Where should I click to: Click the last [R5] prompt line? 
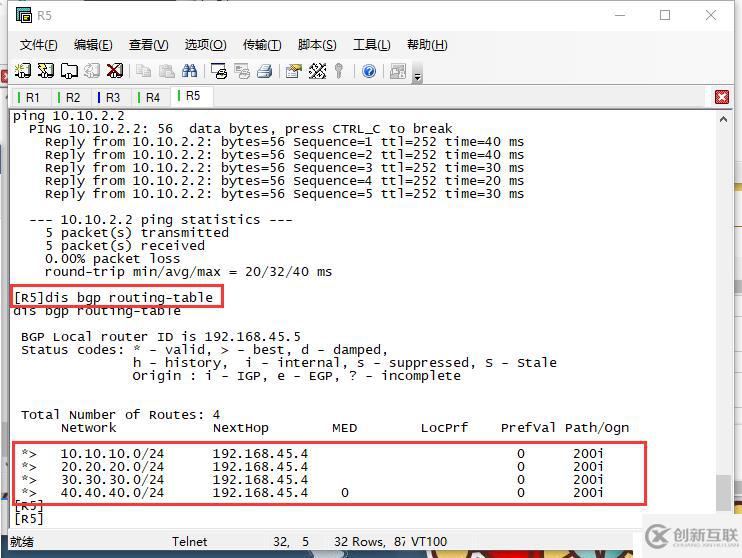(x=29, y=519)
